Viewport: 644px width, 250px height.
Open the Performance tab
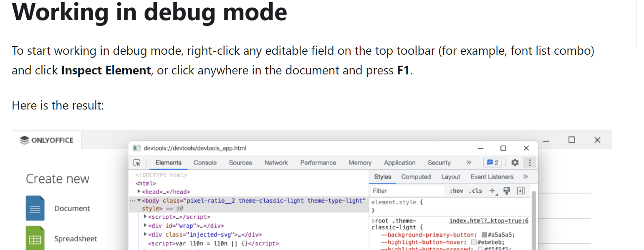click(318, 163)
